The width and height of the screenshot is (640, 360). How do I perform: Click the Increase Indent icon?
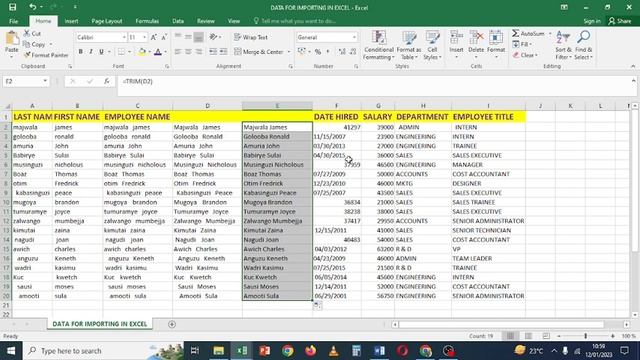click(223, 52)
